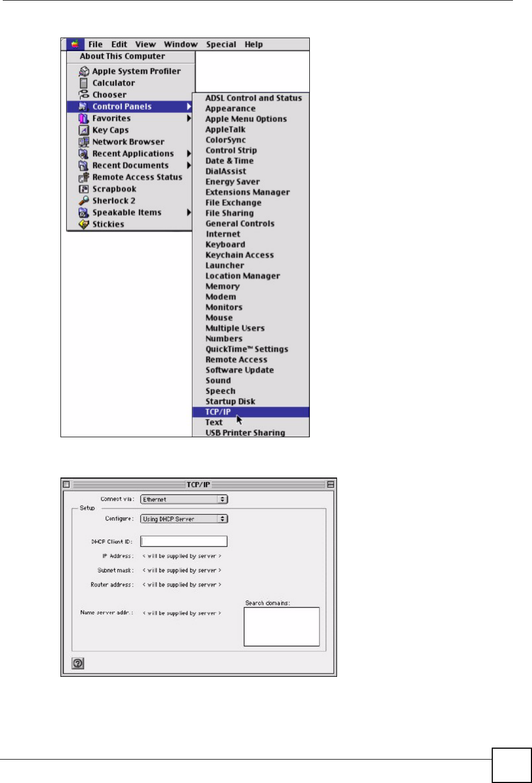
Task: Choose Internet control panel
Action: tap(223, 234)
